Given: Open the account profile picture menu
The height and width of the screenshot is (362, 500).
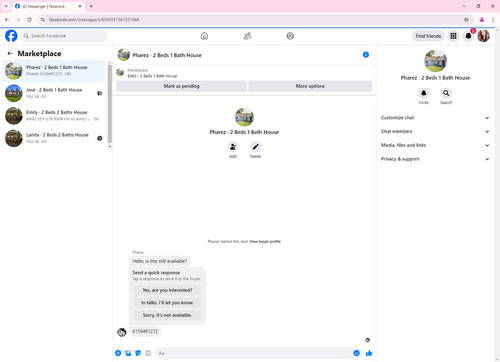Looking at the screenshot, I should (483, 36).
